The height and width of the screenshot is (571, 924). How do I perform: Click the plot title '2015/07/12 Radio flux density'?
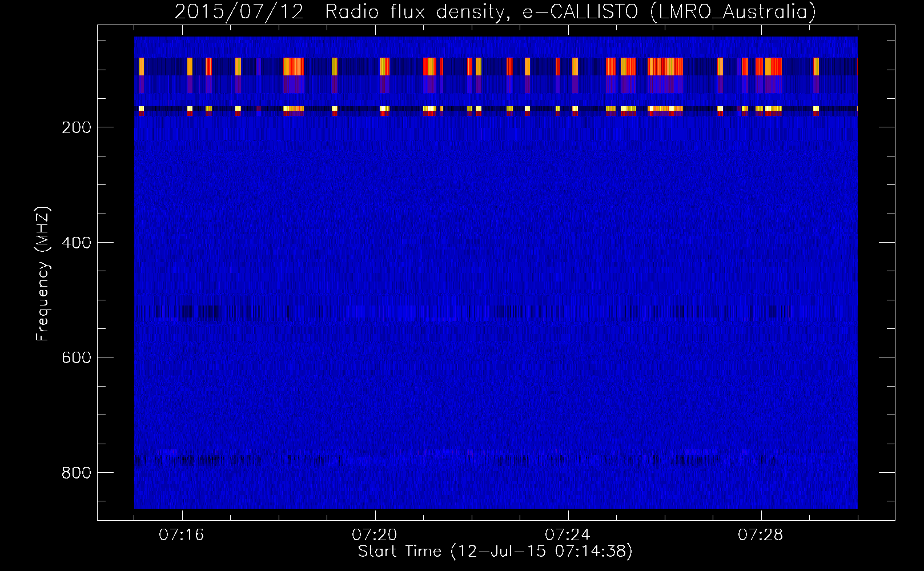tap(495, 12)
